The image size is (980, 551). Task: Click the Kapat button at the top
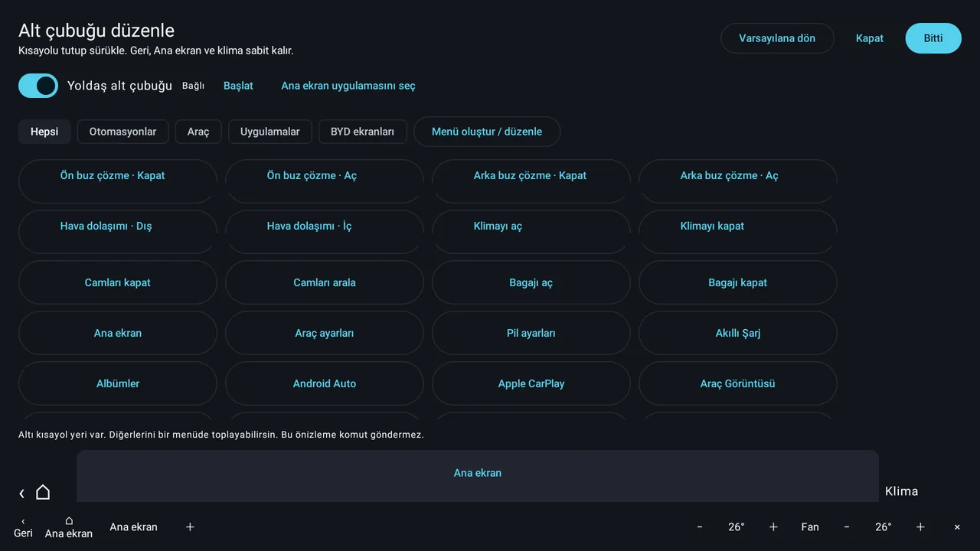[x=870, y=38]
